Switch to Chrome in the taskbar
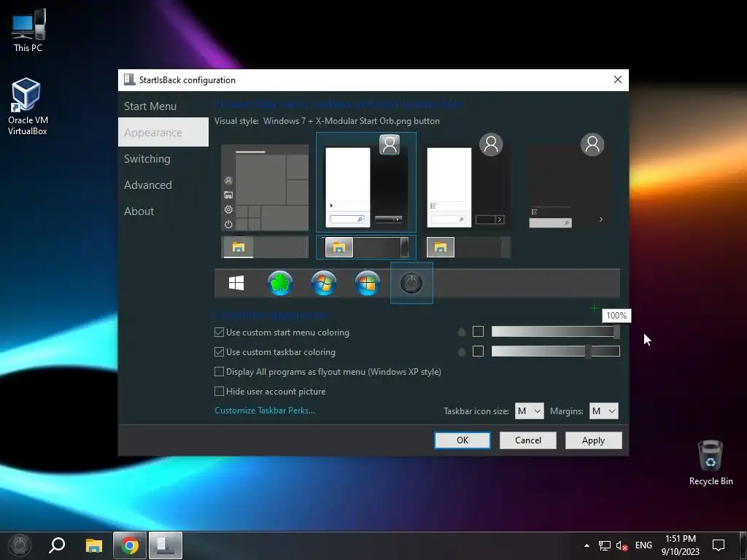Image resolution: width=747 pixels, height=560 pixels. pos(130,545)
